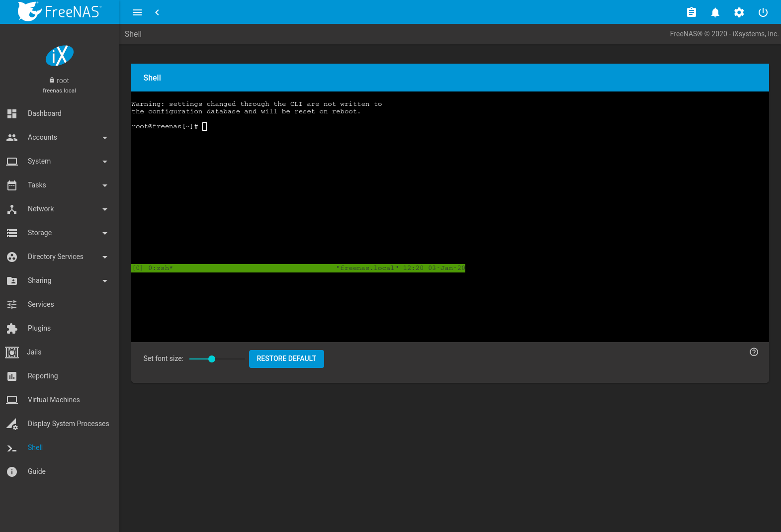This screenshot has height=532, width=781.
Task: Click the power icon
Action: click(x=763, y=12)
